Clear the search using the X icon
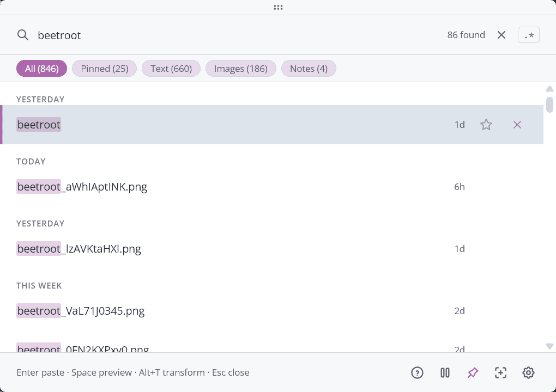Image resolution: width=556 pixels, height=392 pixels. [x=501, y=34]
